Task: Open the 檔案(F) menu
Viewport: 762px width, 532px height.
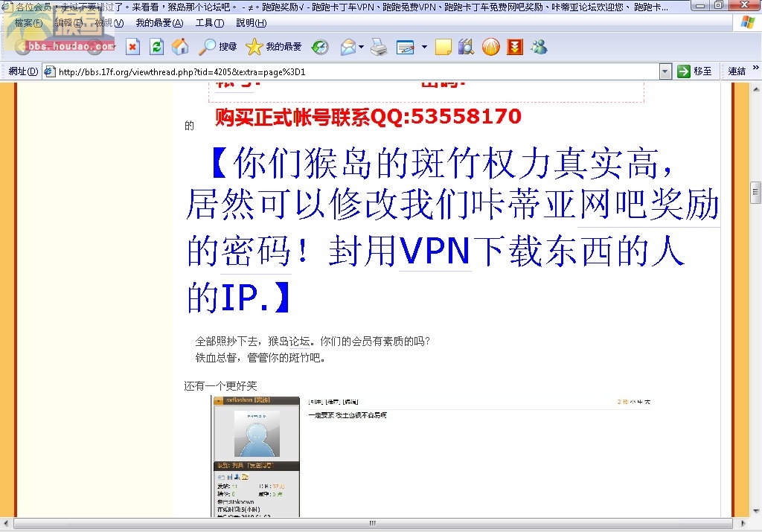Action: 28,23
